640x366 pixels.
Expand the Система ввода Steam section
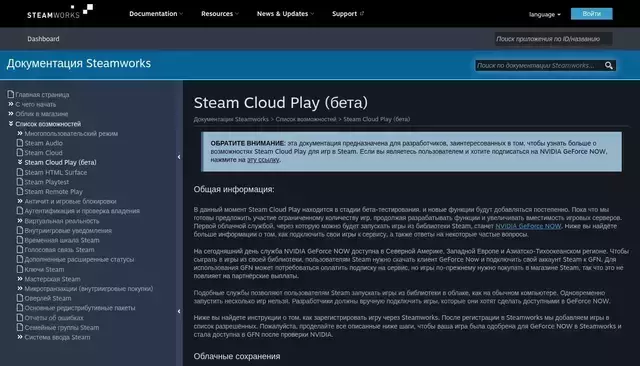click(57, 337)
